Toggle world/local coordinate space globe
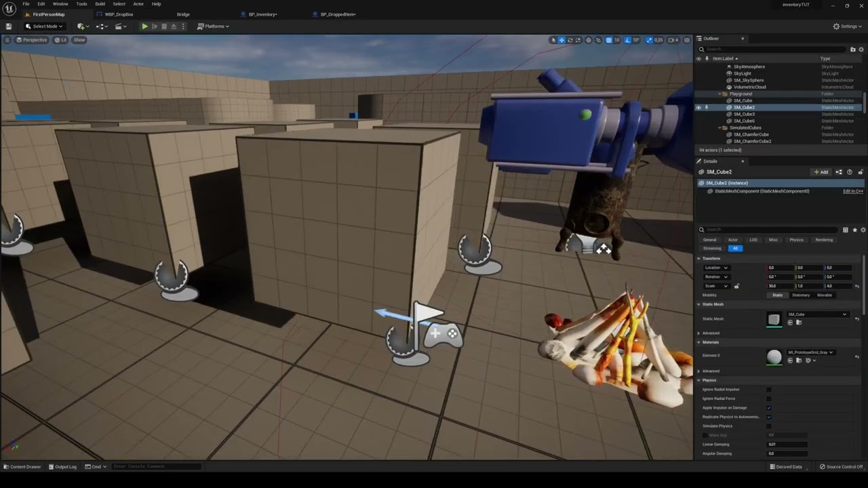The height and width of the screenshot is (488, 868). click(x=589, y=40)
